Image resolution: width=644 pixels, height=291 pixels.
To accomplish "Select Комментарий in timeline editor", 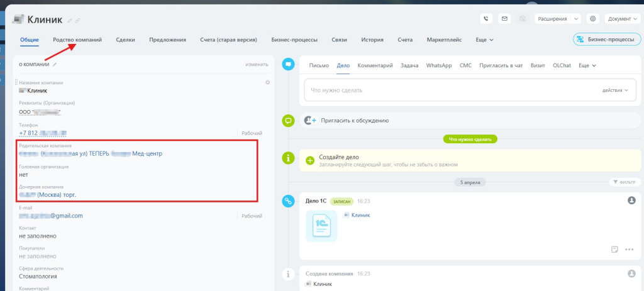I will click(x=375, y=65).
